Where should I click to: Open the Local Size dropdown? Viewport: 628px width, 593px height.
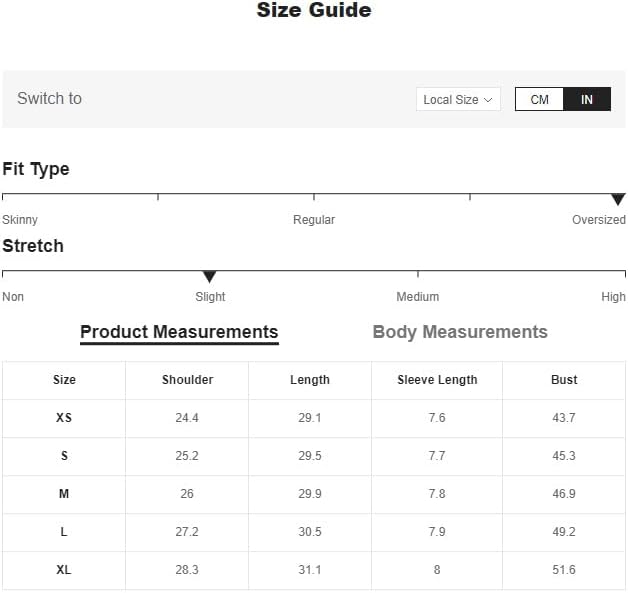457,99
